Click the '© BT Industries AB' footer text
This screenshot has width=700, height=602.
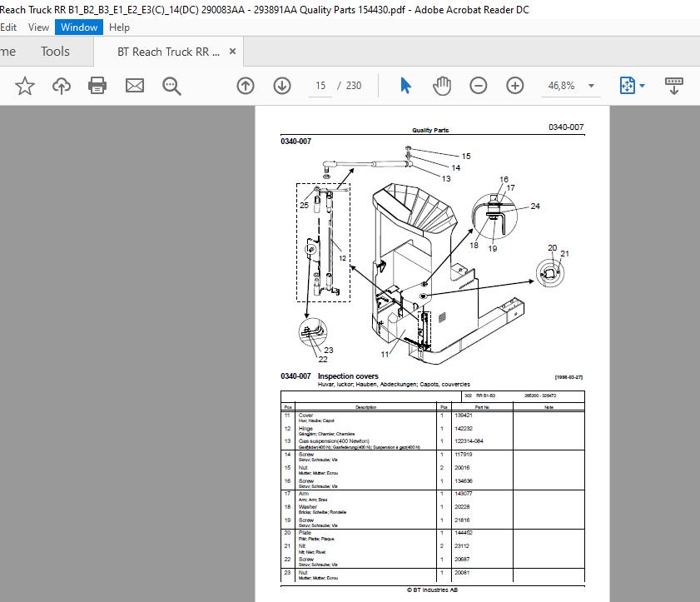tap(432, 590)
